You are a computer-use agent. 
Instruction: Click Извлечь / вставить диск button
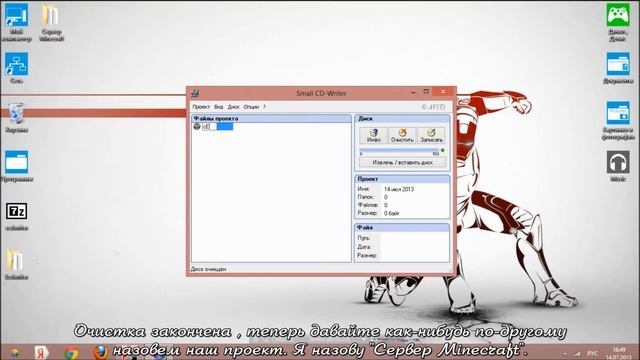tap(402, 162)
